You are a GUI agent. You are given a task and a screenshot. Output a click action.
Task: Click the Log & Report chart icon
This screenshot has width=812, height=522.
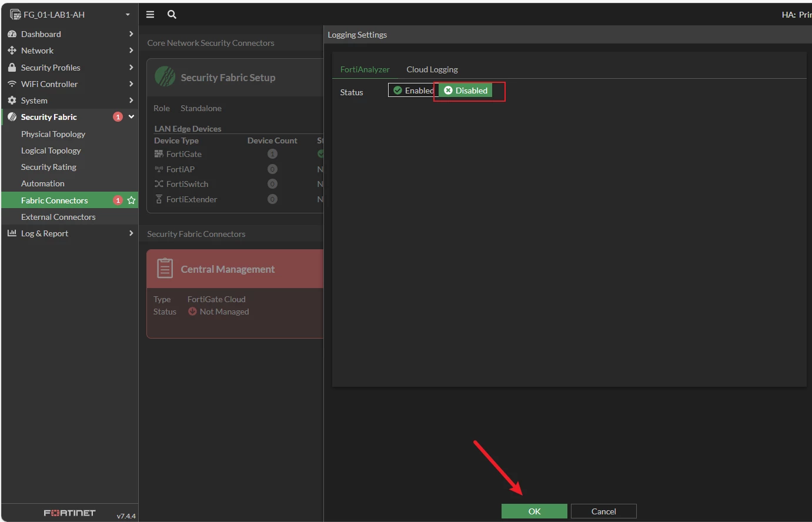pos(12,233)
